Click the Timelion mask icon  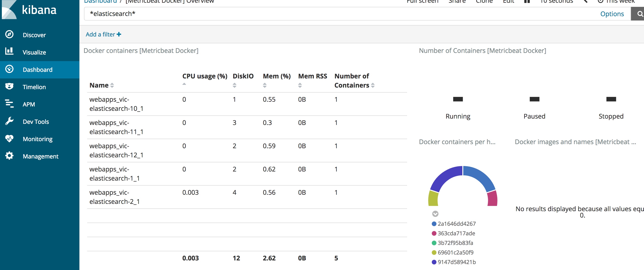[x=9, y=86]
